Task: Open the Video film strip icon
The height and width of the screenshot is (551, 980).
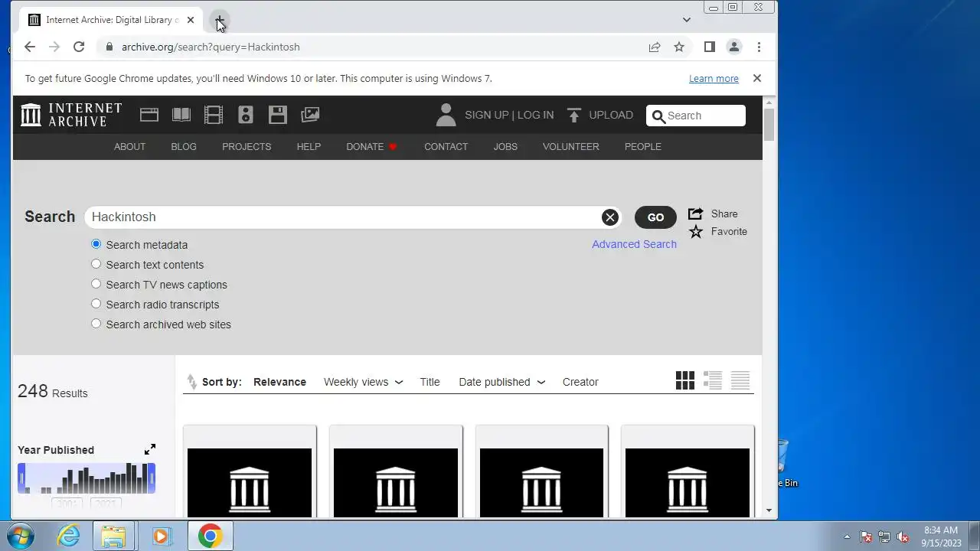Action: click(214, 115)
